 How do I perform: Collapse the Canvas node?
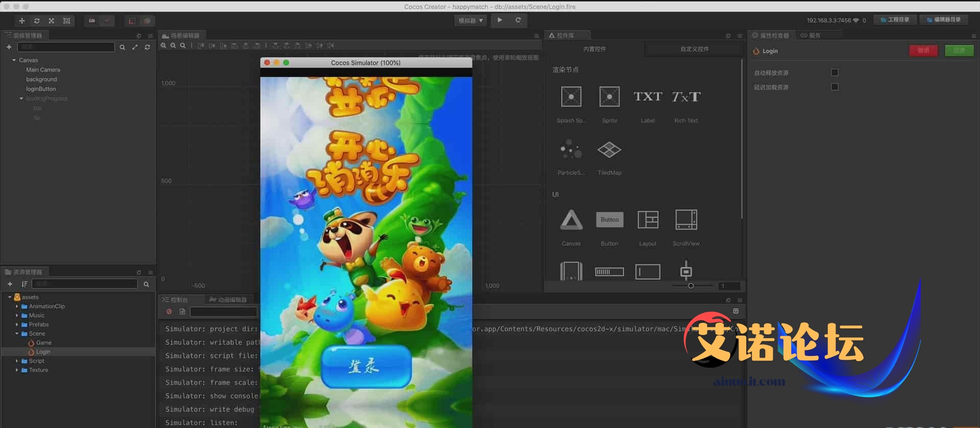point(14,60)
